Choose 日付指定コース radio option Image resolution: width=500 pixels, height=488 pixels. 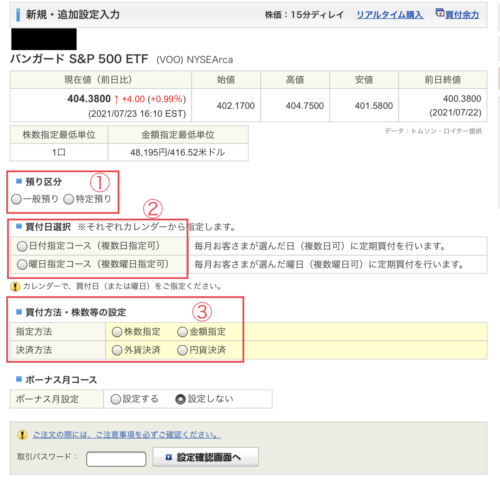coord(22,246)
